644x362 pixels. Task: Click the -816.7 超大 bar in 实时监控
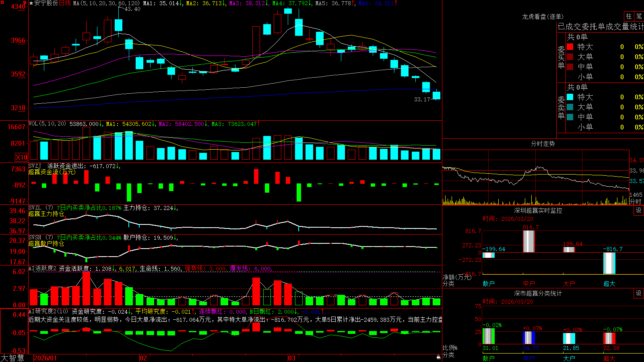609,263
